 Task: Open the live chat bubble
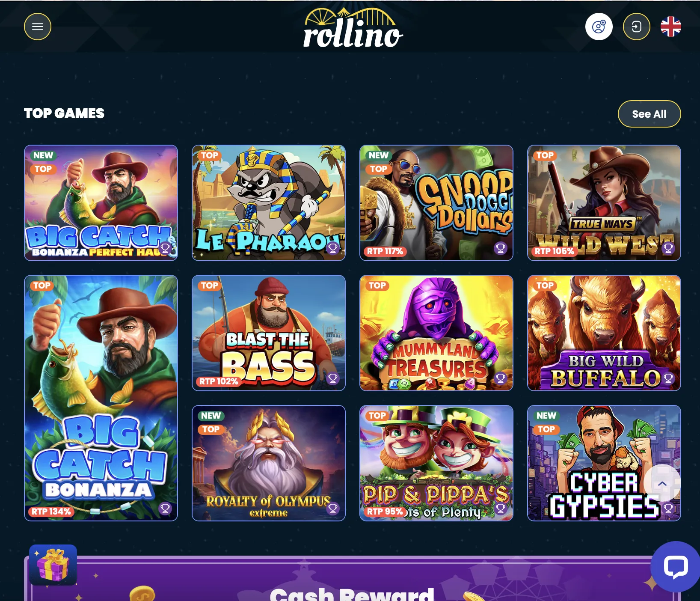tap(676, 567)
